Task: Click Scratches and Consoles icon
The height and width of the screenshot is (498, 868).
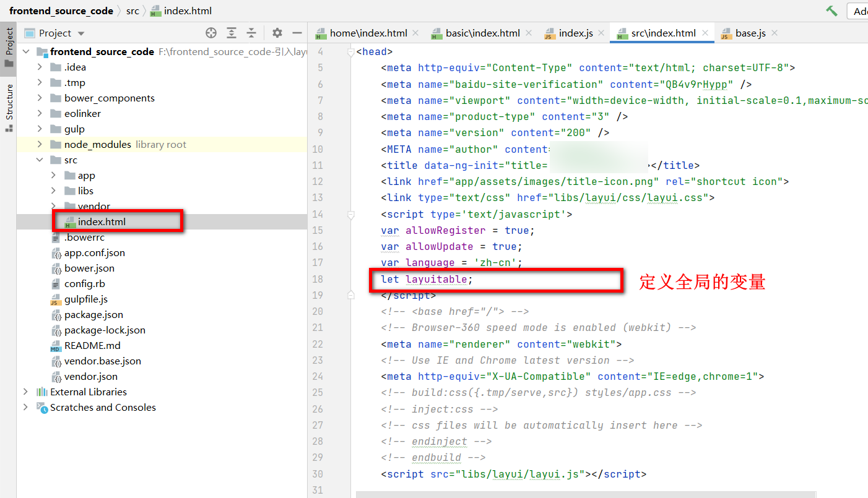Action: pos(42,407)
